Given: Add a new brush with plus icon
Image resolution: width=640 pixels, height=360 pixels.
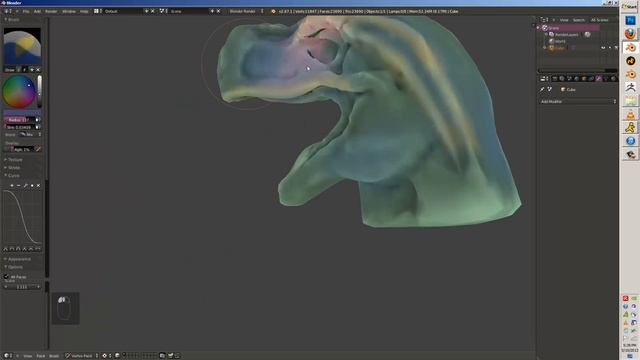Looking at the screenshot, I should [x=32, y=70].
